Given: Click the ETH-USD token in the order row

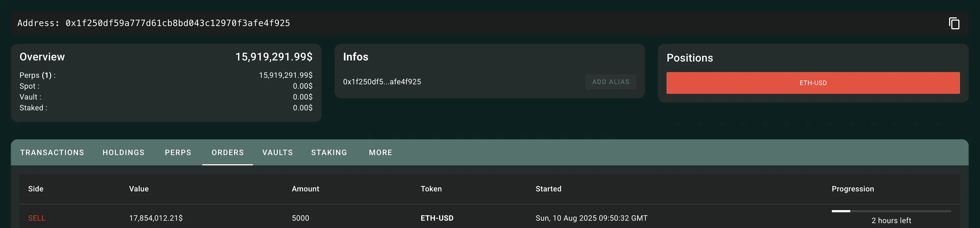Looking at the screenshot, I should pos(437,218).
